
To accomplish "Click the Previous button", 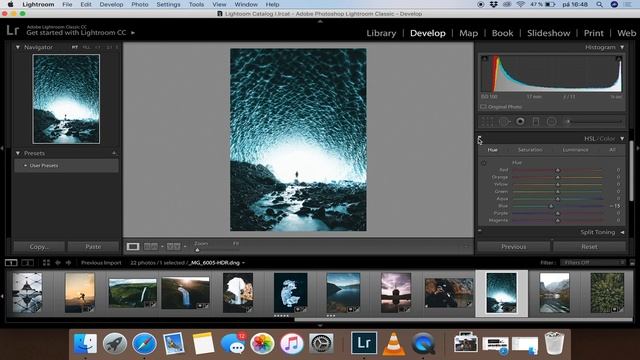I will (x=513, y=247).
